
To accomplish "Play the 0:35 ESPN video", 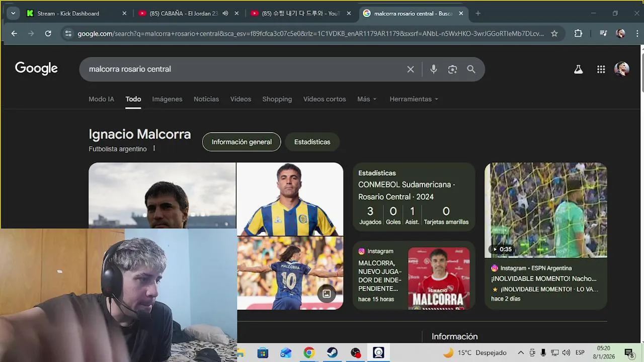I will (545, 210).
